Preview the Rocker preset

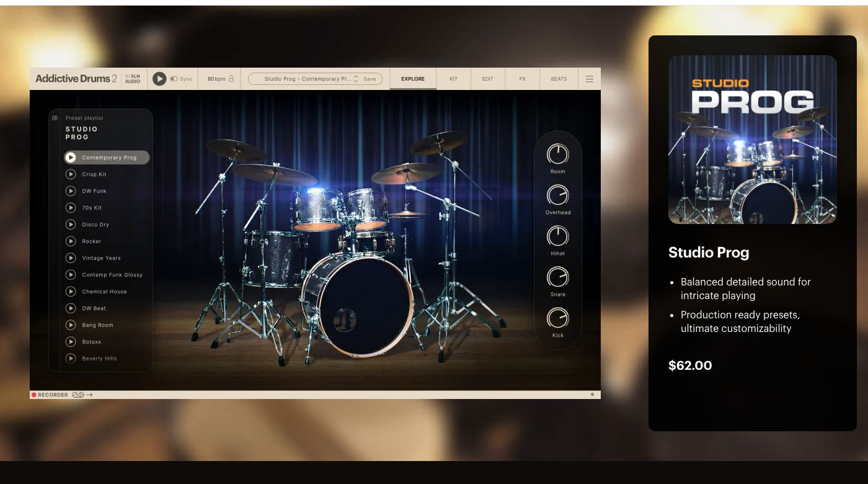pyautogui.click(x=71, y=241)
